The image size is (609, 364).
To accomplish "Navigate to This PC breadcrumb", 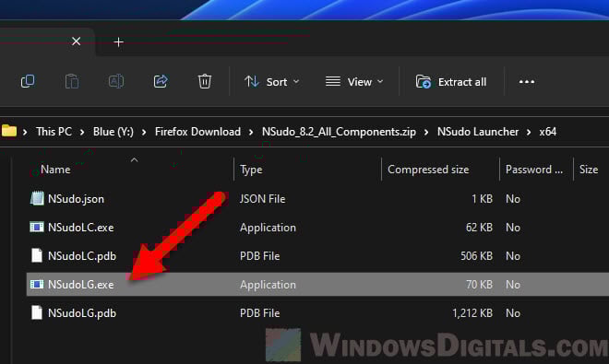I will [54, 132].
